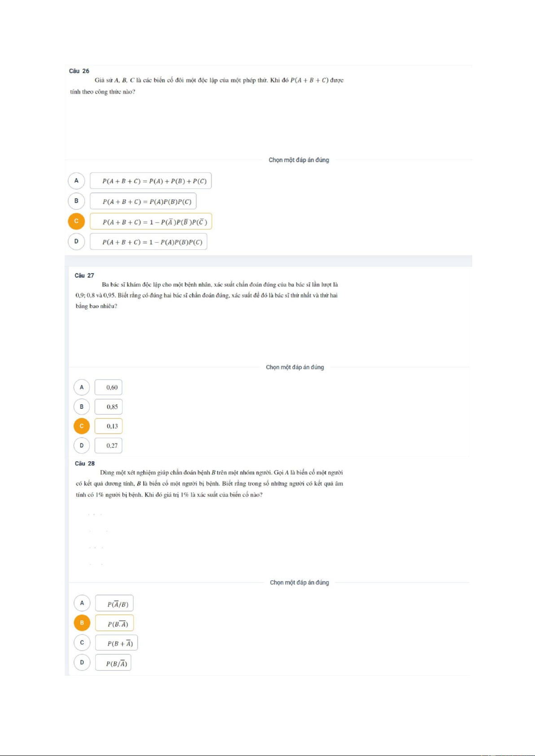535x756 pixels.
Task: Click the highlighted 0,13 answer box
Action: [x=109, y=426]
